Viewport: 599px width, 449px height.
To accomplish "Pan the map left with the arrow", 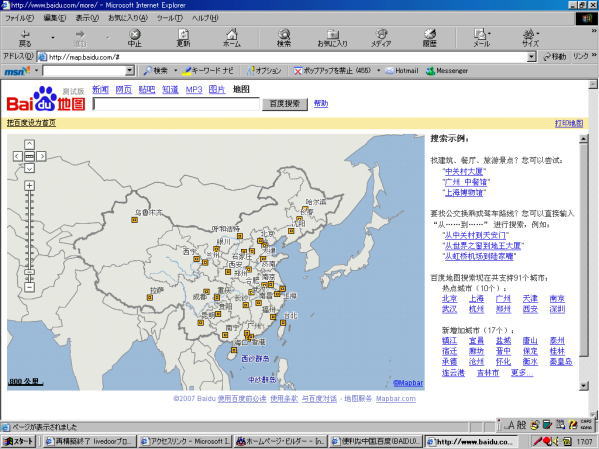I will [18, 156].
